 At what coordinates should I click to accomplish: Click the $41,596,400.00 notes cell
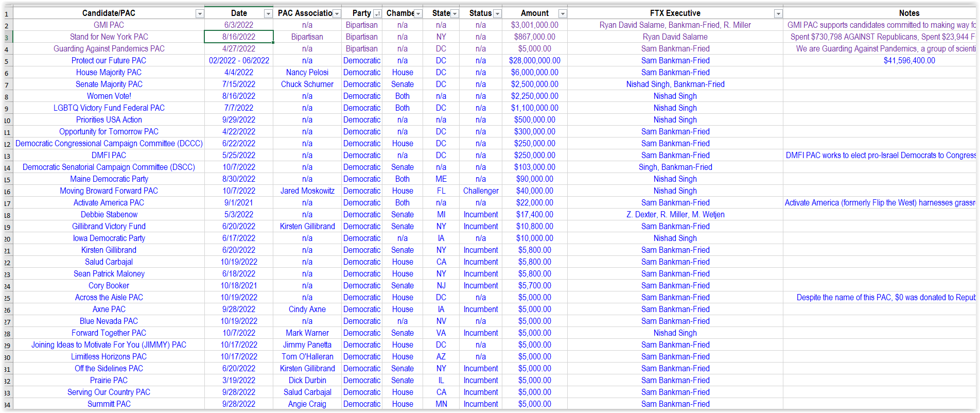[x=880, y=61]
